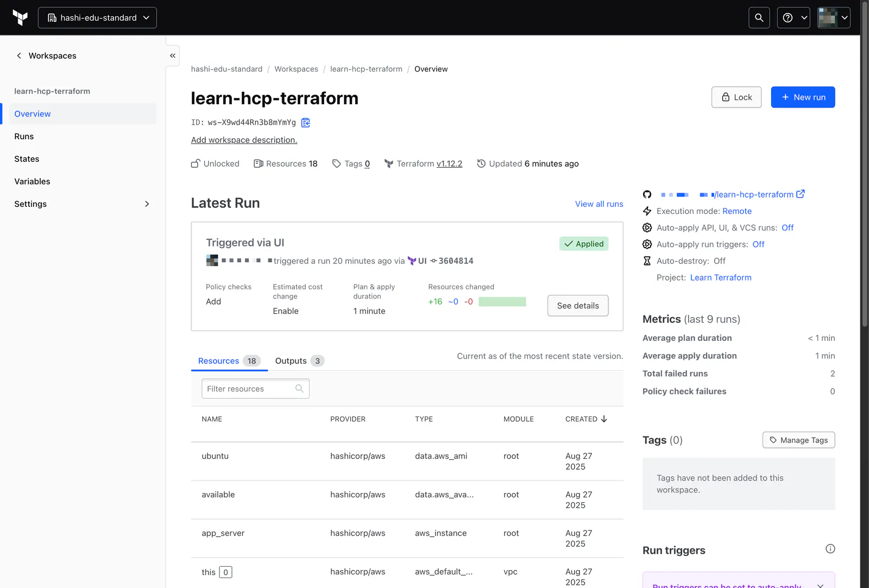Click the Execution mode lightning icon
This screenshot has width=869, height=588.
[x=647, y=211]
